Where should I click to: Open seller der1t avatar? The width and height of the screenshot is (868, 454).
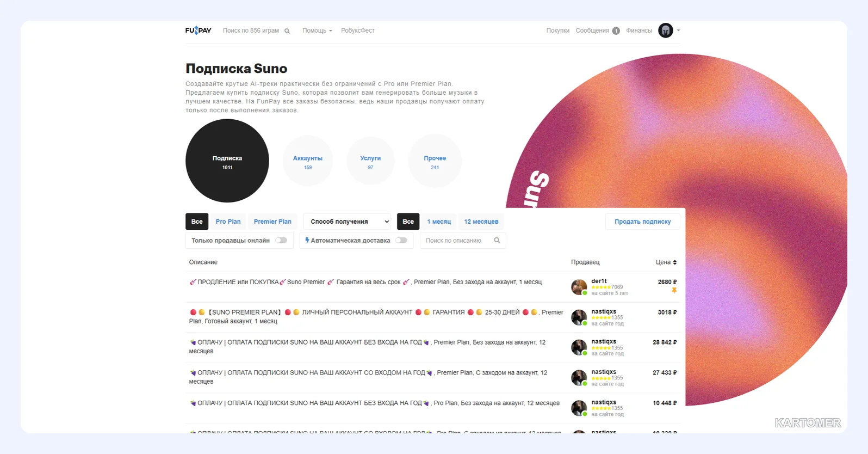(x=579, y=287)
